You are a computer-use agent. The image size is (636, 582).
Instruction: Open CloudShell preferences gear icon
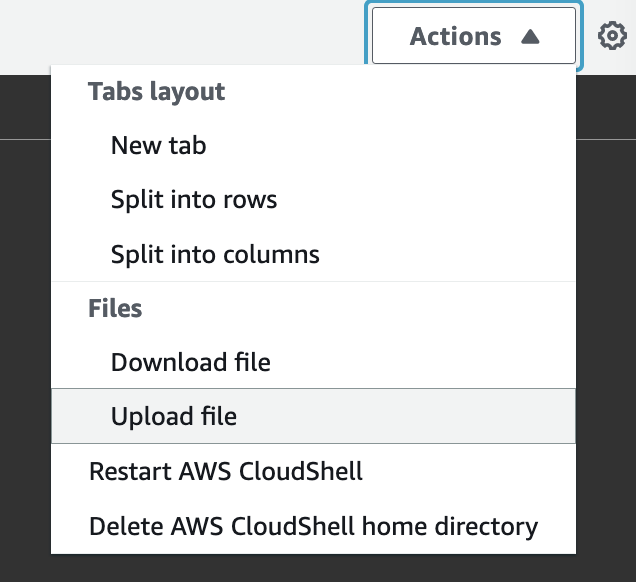click(611, 37)
